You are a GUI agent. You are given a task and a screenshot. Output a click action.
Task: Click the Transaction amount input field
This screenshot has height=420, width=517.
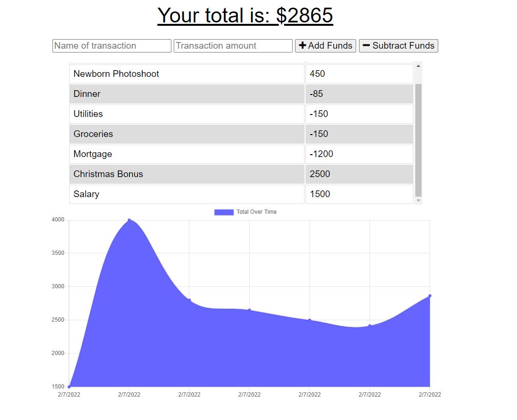232,45
